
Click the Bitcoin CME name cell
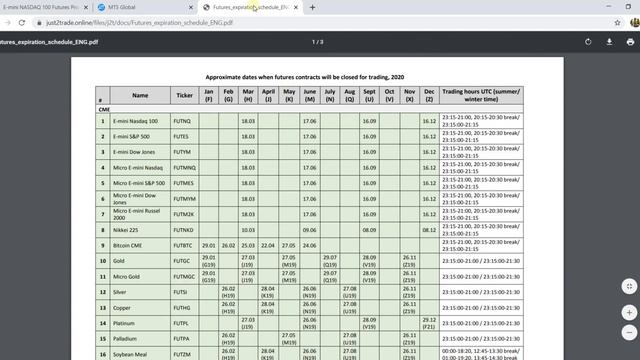coord(140,246)
